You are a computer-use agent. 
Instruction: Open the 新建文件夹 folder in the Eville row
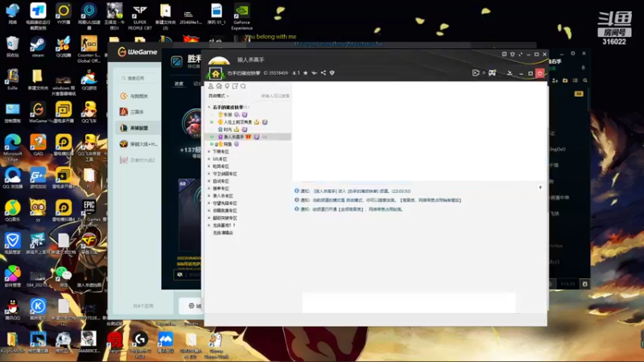pos(38,80)
